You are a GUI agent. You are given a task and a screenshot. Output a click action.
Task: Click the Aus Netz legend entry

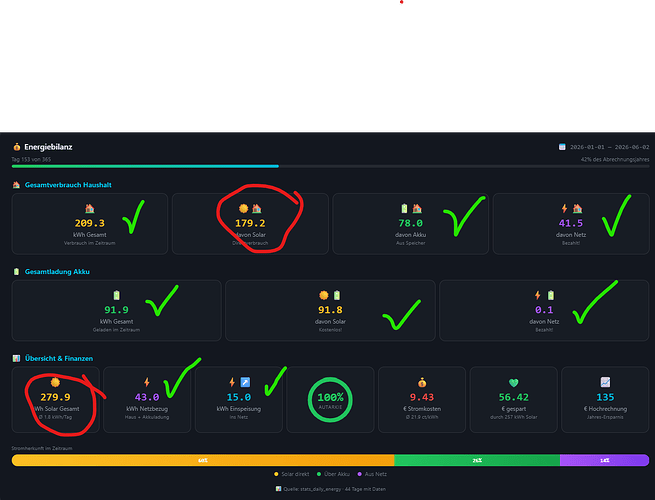click(372, 474)
